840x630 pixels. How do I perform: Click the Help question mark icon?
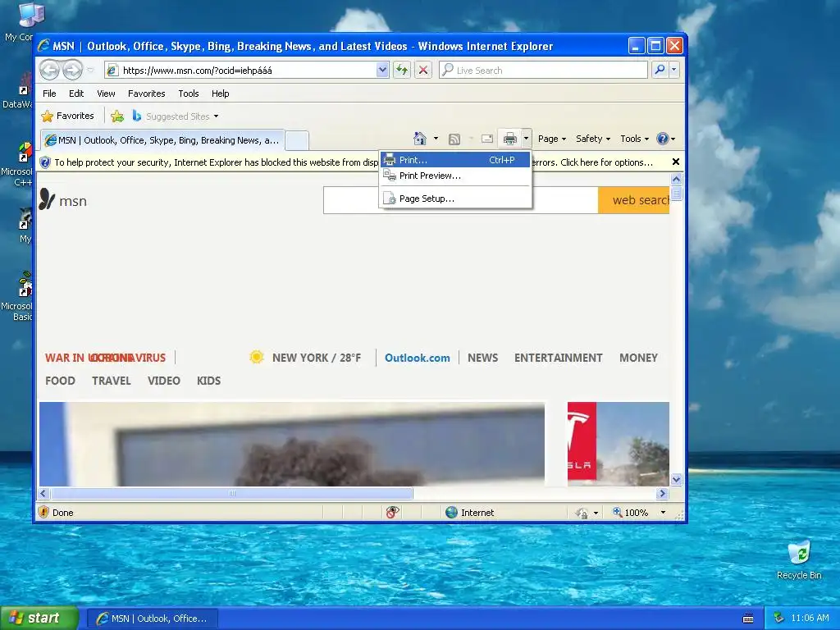tap(663, 139)
